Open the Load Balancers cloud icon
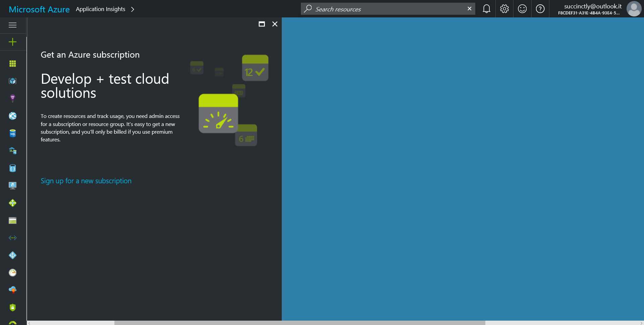 click(x=12, y=290)
